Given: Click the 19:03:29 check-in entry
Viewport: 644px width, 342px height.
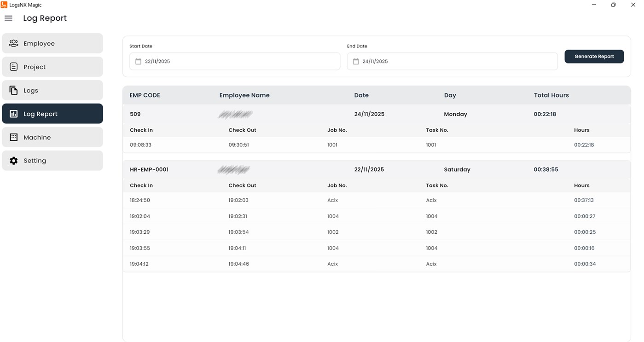Looking at the screenshot, I should click(140, 232).
